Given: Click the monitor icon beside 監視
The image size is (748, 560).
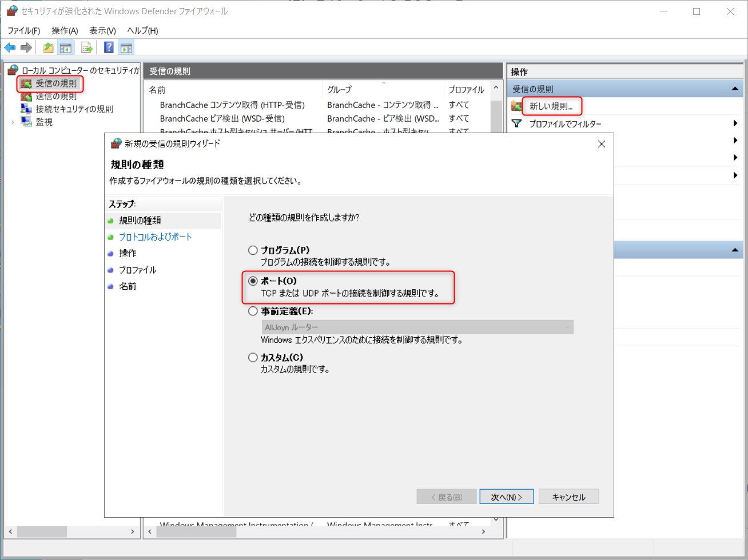Looking at the screenshot, I should (26, 121).
